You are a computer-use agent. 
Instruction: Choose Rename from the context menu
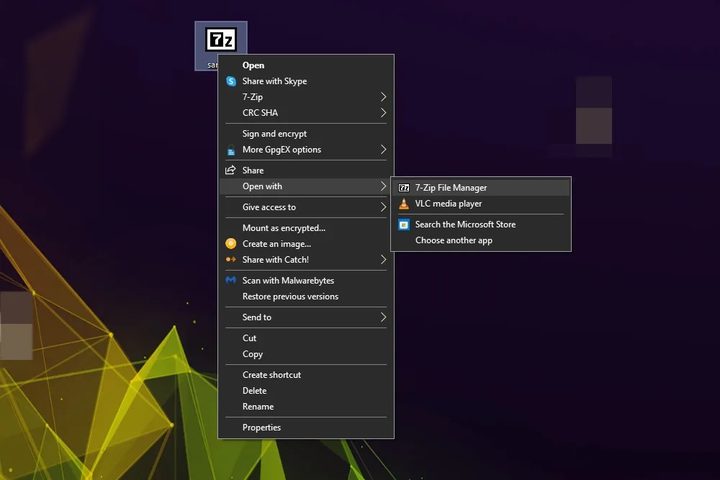(x=257, y=407)
